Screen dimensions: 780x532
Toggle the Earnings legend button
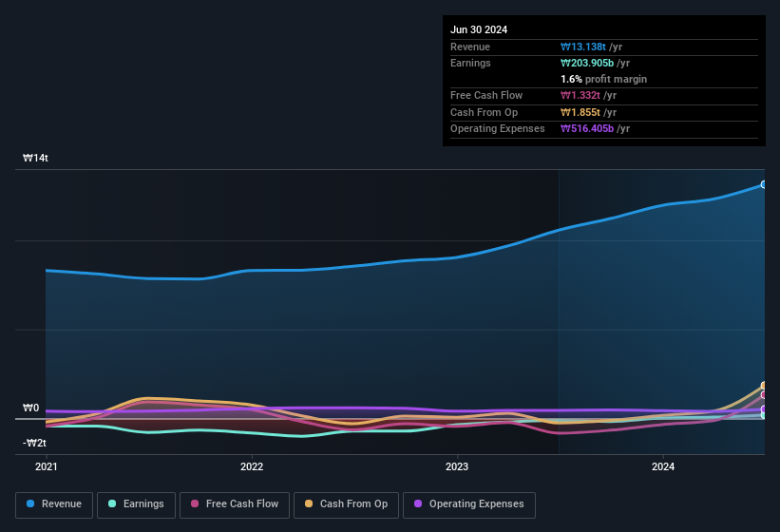click(136, 504)
